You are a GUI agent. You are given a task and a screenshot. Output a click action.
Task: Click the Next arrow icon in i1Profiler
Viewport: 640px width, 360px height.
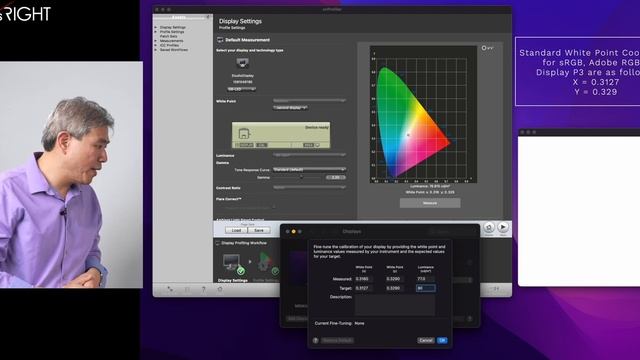(x=503, y=227)
